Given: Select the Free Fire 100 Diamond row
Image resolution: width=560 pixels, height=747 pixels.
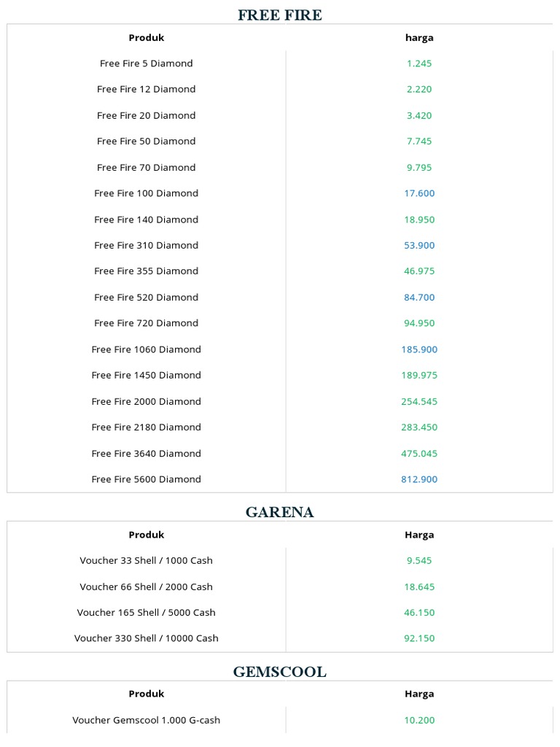Looking at the screenshot, I should 146,193.
